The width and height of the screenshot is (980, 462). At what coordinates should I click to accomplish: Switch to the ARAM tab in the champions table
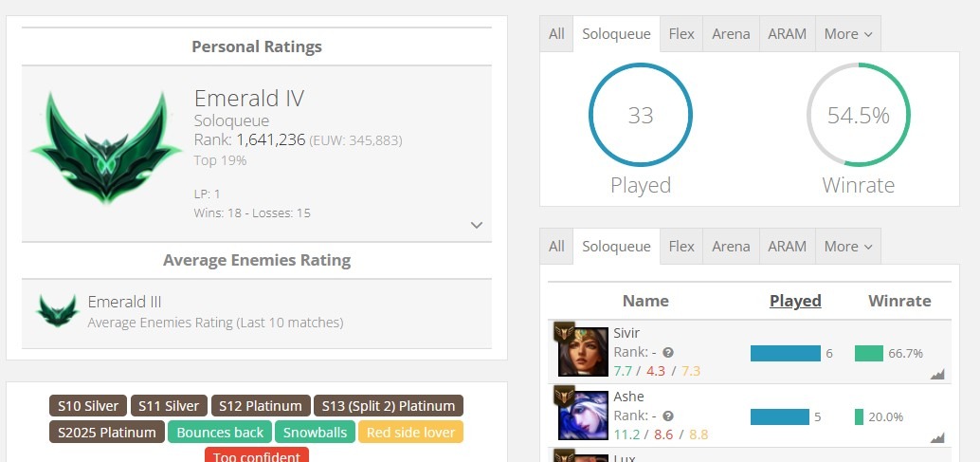pyautogui.click(x=787, y=247)
